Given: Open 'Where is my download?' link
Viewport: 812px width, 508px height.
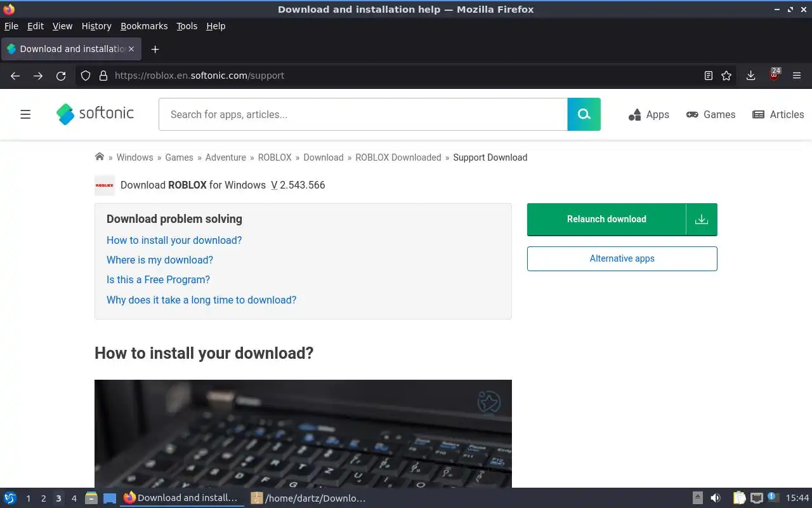Looking at the screenshot, I should (x=160, y=260).
